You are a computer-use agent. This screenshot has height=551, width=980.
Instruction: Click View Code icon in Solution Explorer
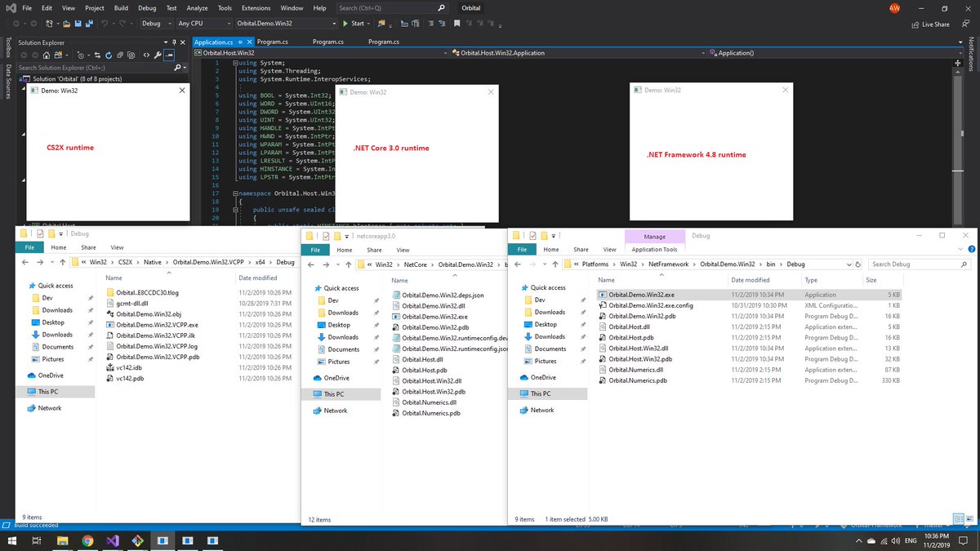(146, 56)
